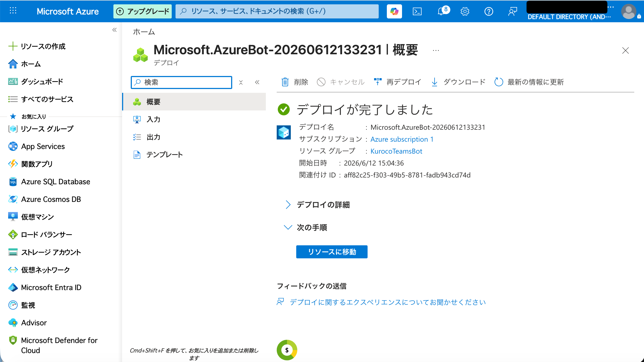
Task: Click the ホーム breadcrumb link
Action: coord(144,32)
